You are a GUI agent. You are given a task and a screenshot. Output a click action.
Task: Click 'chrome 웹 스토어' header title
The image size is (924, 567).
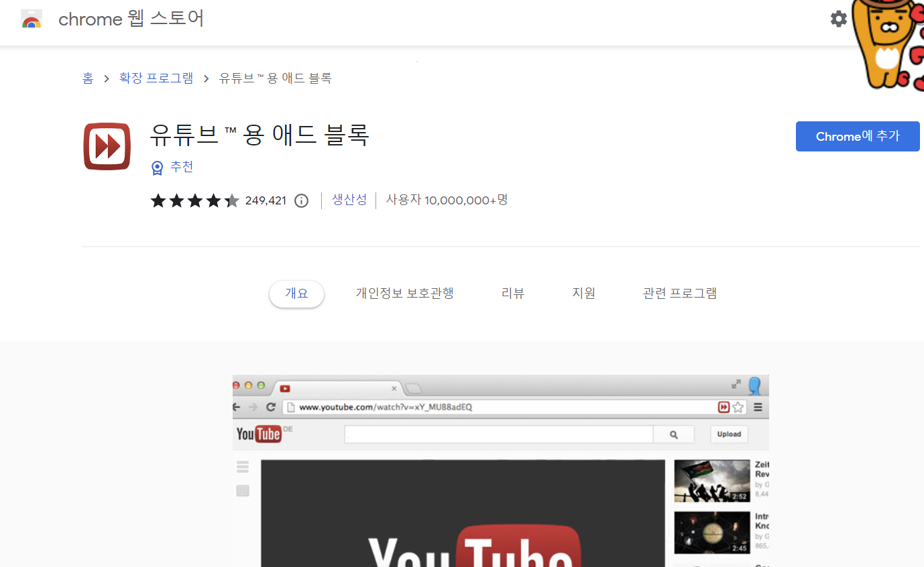(x=131, y=19)
